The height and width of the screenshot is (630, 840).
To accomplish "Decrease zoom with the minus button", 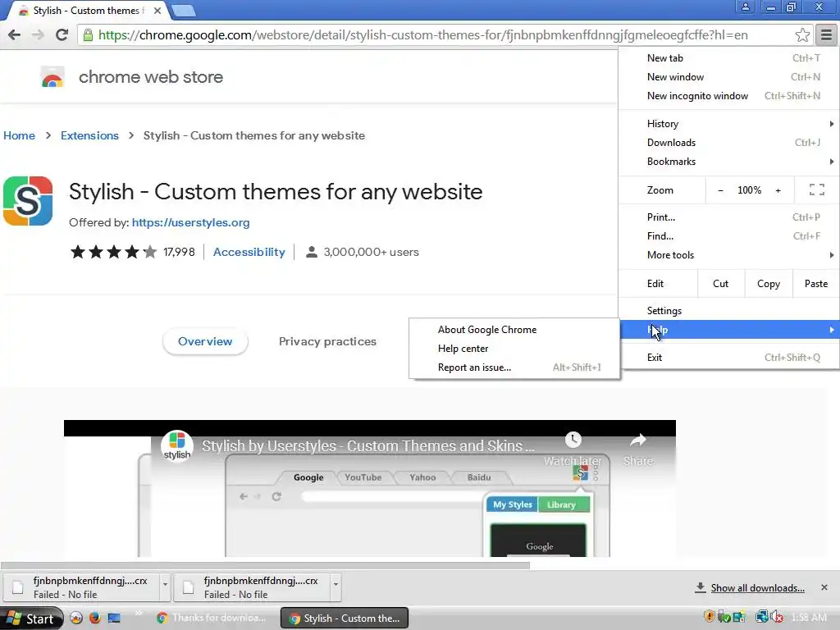I will [x=720, y=190].
